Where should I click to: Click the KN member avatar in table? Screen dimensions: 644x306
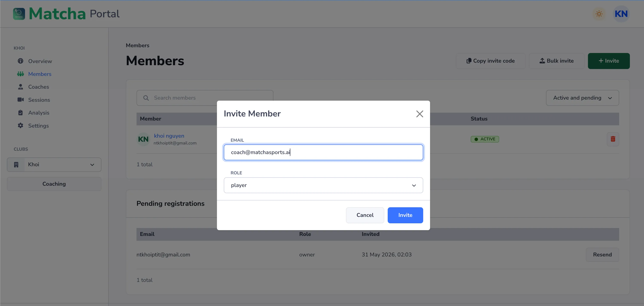(x=143, y=139)
